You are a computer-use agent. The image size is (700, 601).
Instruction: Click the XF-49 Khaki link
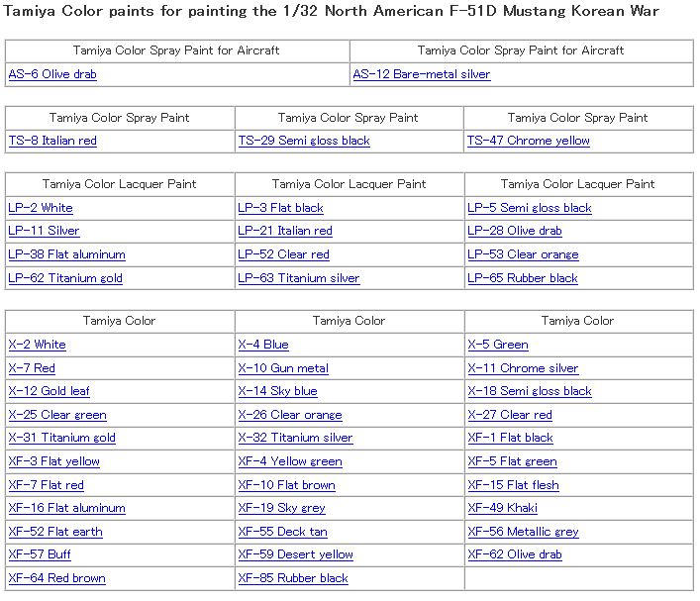click(502, 508)
